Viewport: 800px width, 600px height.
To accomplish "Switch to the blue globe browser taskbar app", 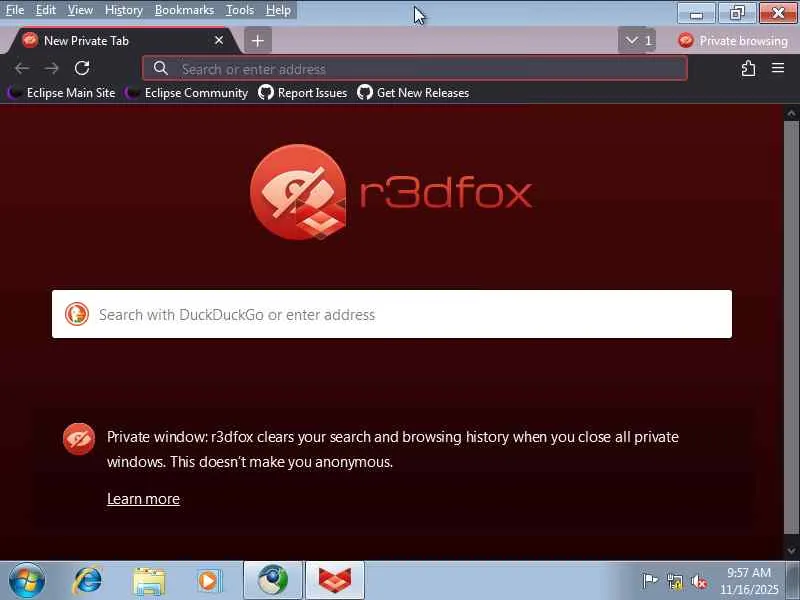I will (273, 580).
